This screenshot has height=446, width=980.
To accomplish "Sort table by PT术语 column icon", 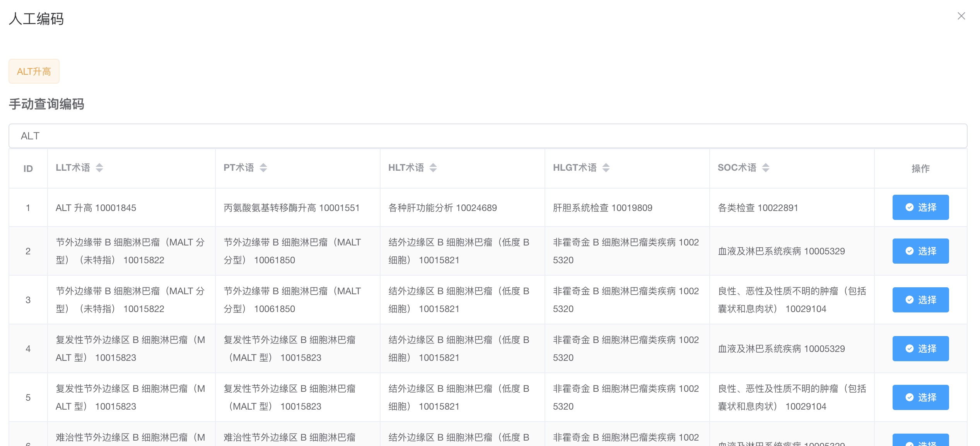I will point(263,168).
